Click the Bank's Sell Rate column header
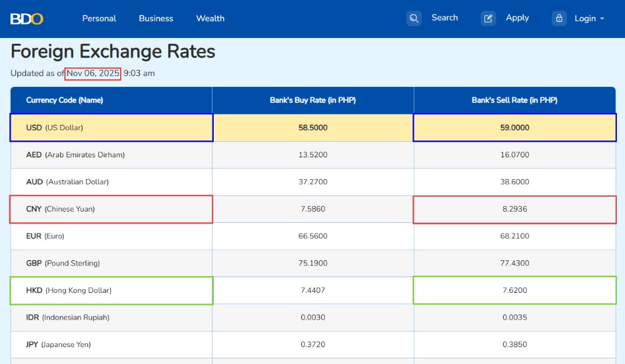The image size is (625, 364). pos(514,100)
